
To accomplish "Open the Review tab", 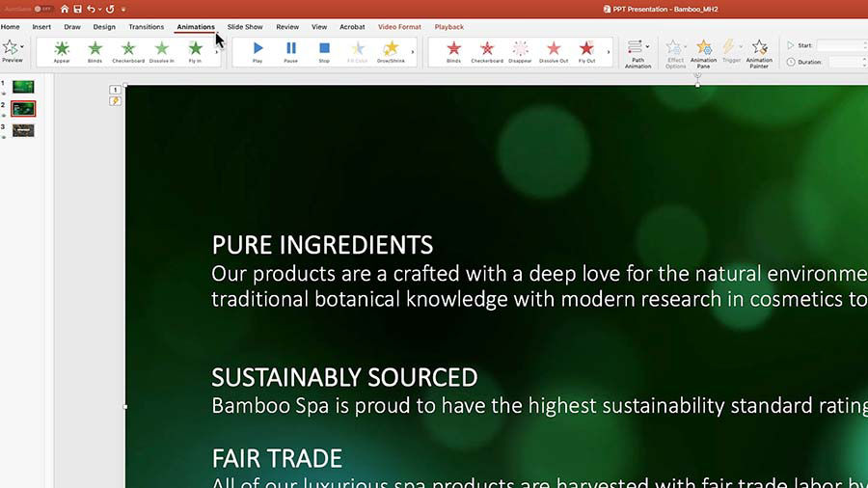I will pos(287,27).
